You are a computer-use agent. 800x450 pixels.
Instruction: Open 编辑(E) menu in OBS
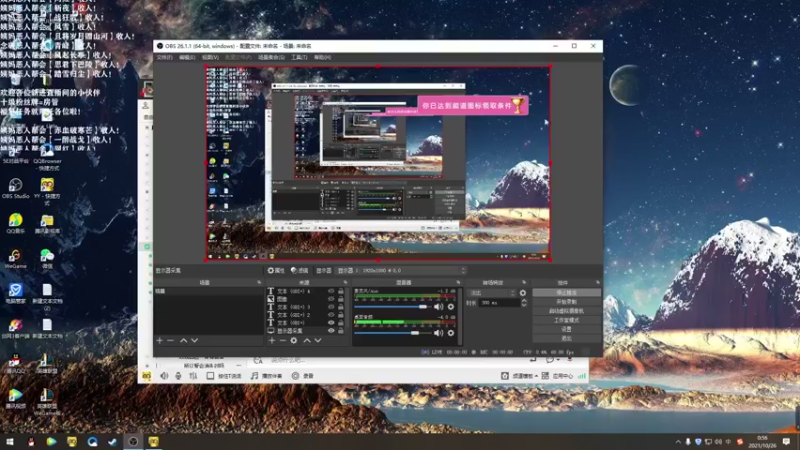click(187, 58)
